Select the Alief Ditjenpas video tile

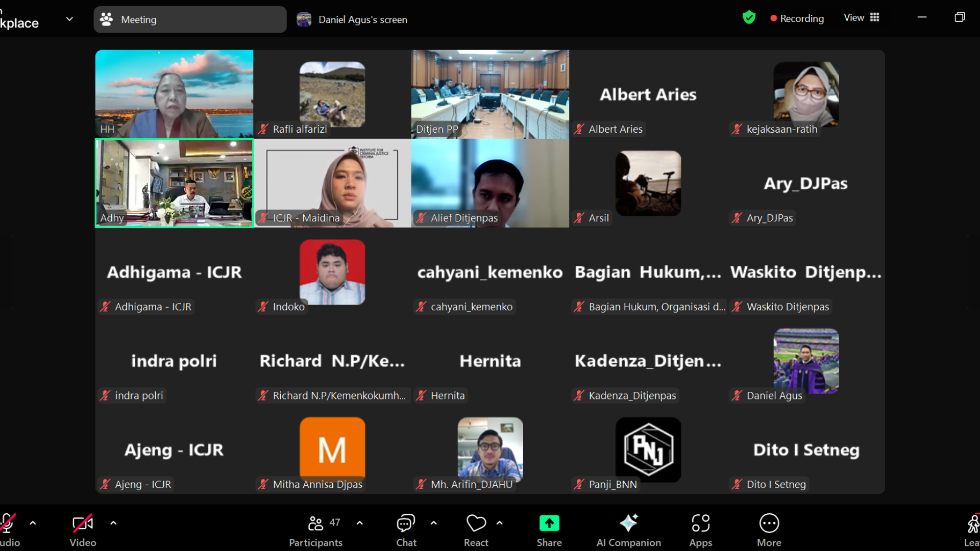point(490,183)
